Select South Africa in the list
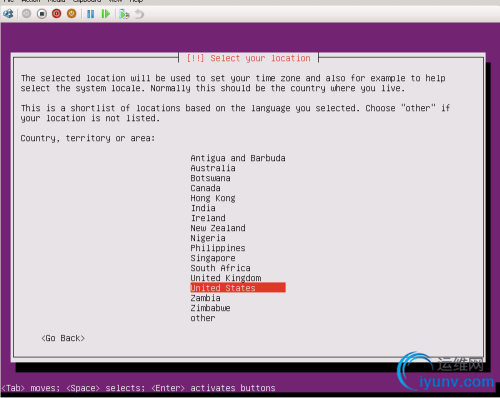Image resolution: width=500 pixels, height=398 pixels. click(220, 268)
